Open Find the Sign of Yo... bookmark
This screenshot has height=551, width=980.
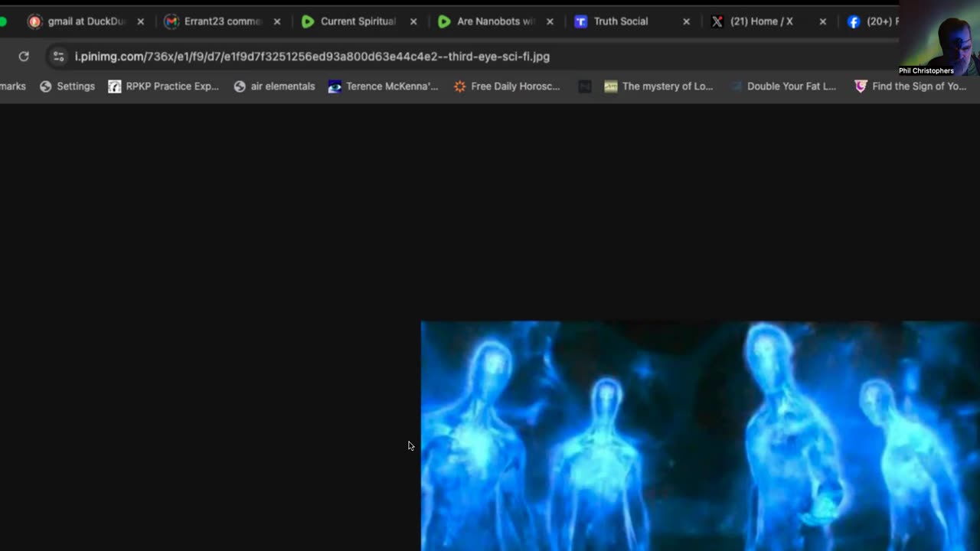tap(910, 86)
